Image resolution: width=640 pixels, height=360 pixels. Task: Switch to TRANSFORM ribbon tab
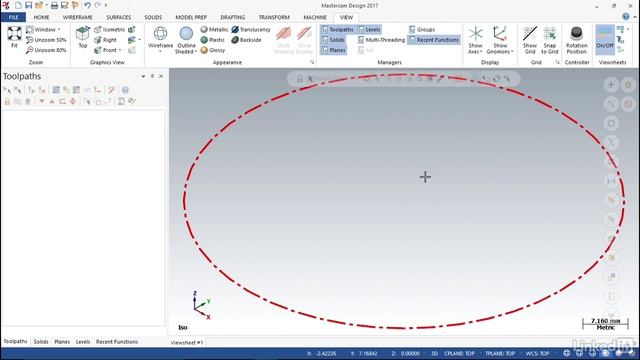coord(274,17)
